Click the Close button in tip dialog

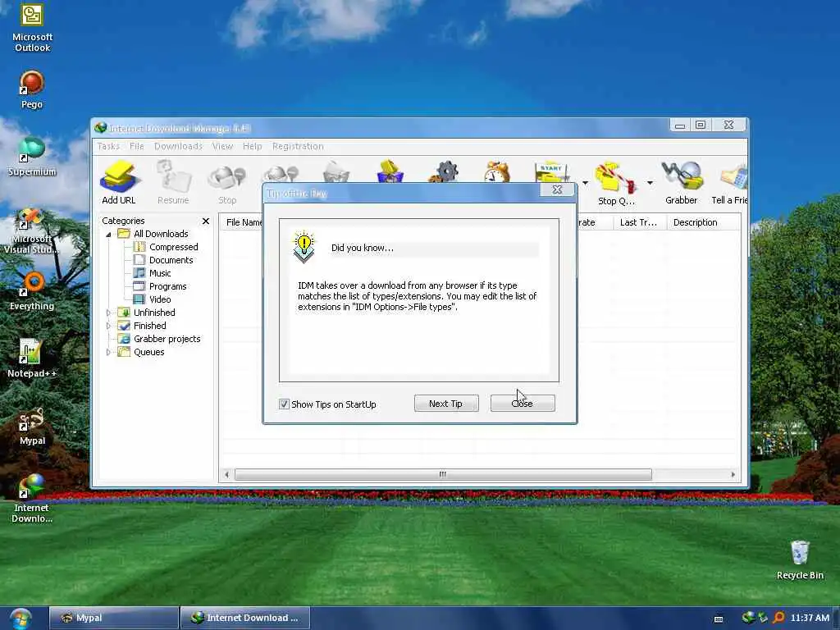click(523, 404)
